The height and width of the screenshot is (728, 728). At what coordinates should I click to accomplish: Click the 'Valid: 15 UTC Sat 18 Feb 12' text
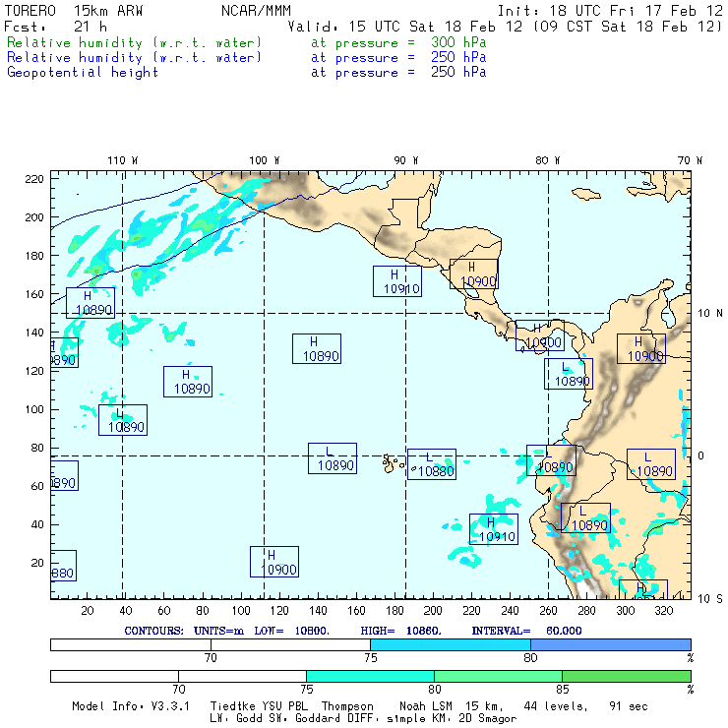[405, 27]
